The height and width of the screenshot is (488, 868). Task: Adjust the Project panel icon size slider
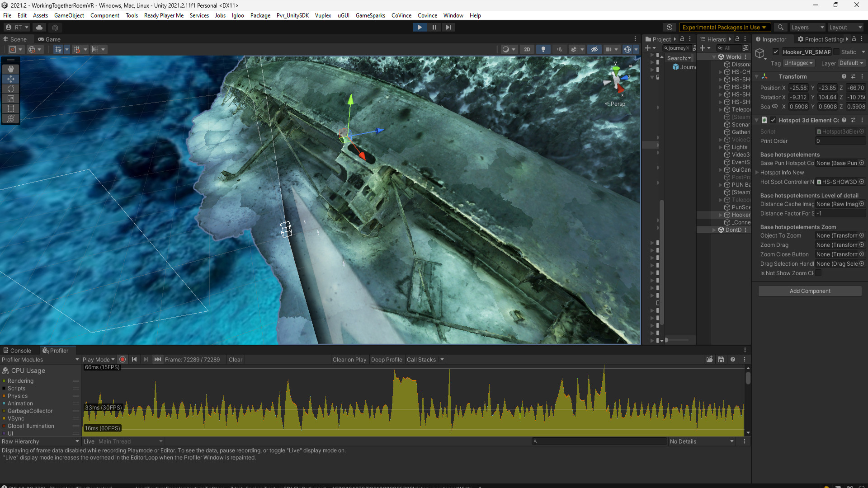[677, 340]
